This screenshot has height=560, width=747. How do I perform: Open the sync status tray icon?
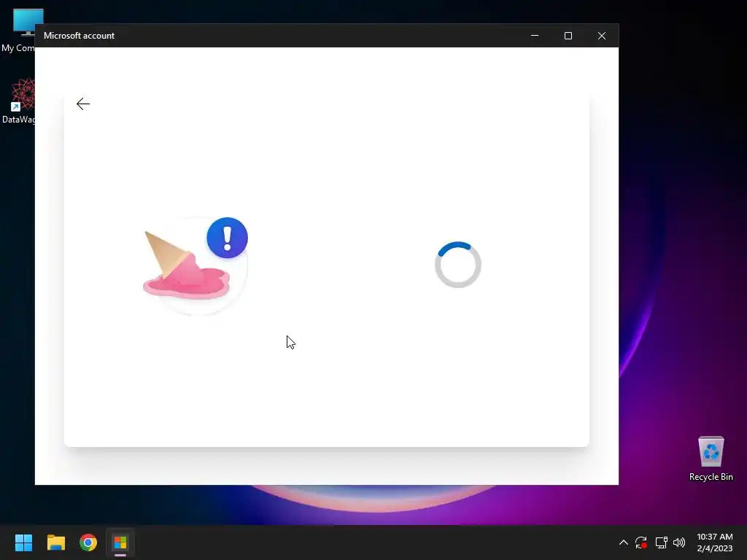641,542
